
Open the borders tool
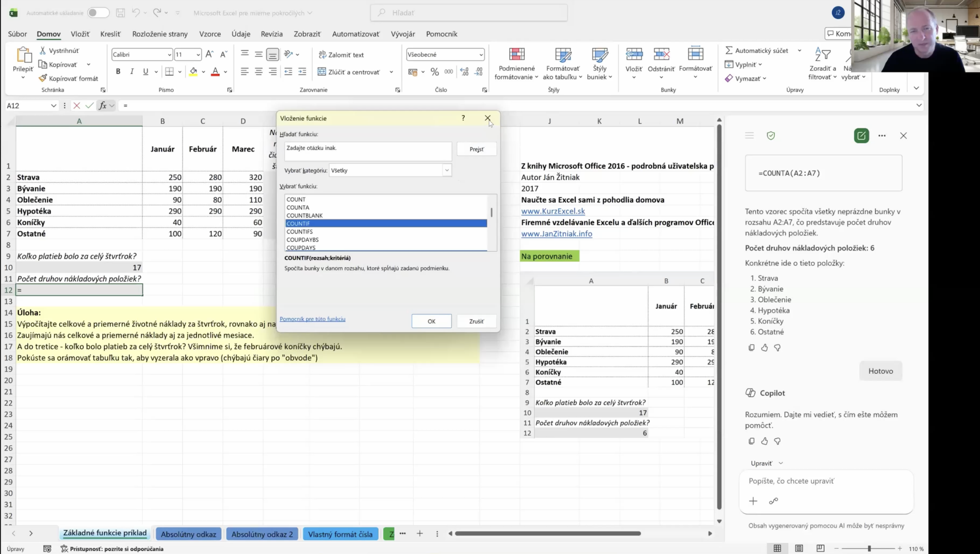(169, 71)
